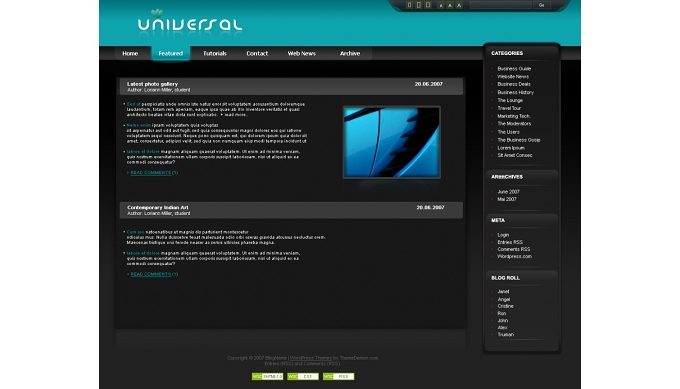
Task: Click the BLOG ROLL sidebar heading
Action: tap(505, 278)
